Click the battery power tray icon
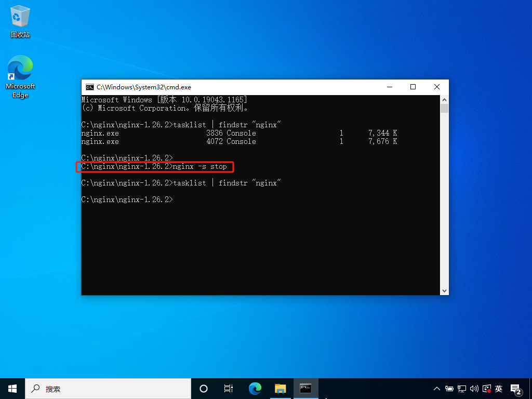Image resolution: width=532 pixels, height=399 pixels. point(449,389)
